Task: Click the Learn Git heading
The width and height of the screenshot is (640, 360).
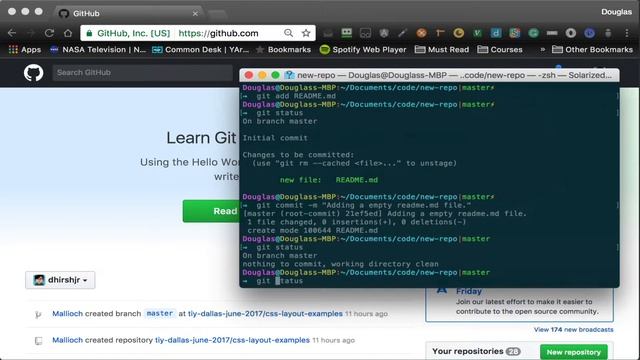Action: (201, 138)
